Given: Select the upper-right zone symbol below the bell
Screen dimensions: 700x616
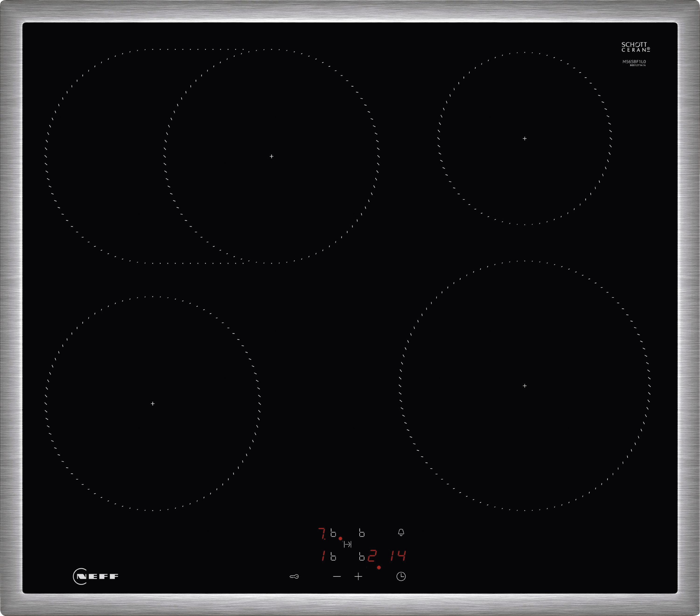Looking at the screenshot, I should pyautogui.click(x=362, y=533).
